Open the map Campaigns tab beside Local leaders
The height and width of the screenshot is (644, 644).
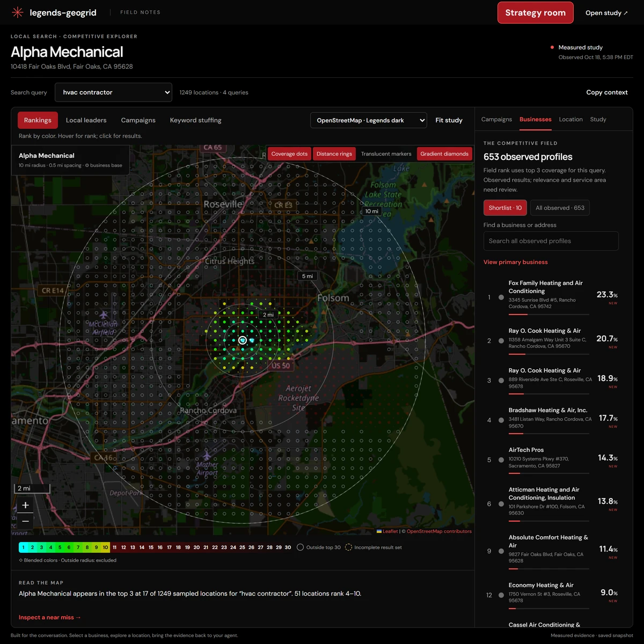138,120
